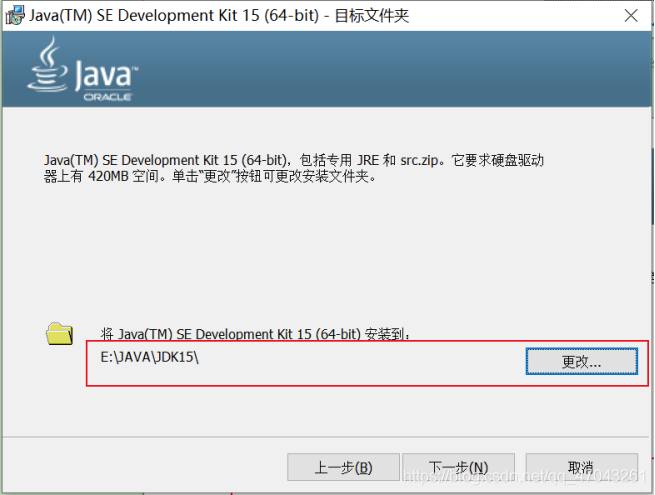Go back with 上一步(B) button

point(343,467)
